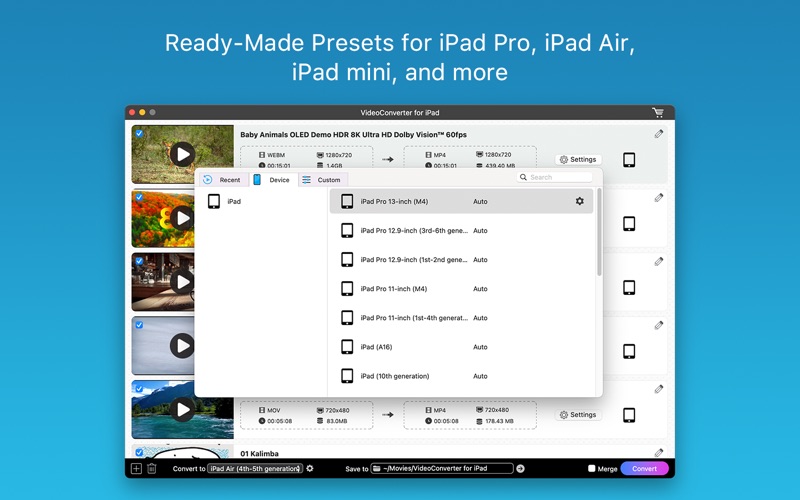Choose device icon for second video row
800x500 pixels.
click(629, 223)
